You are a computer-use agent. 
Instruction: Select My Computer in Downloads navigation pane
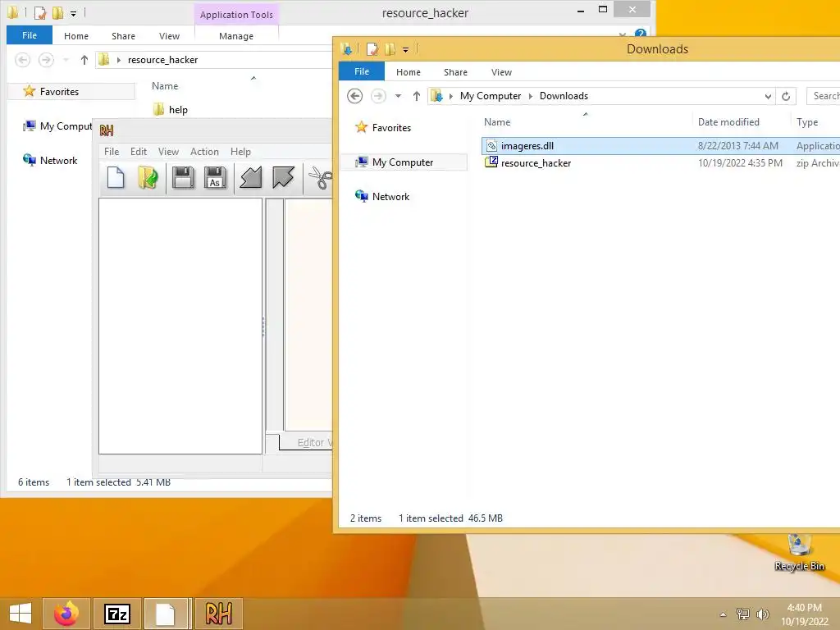(x=402, y=162)
